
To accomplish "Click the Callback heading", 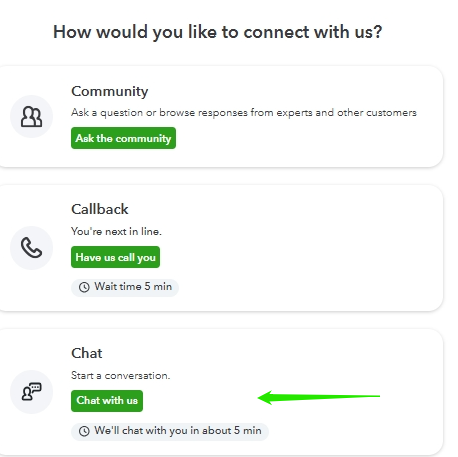I will coord(99,209).
